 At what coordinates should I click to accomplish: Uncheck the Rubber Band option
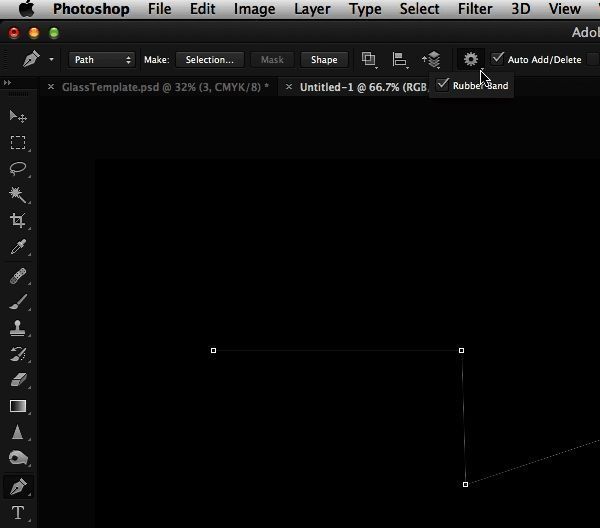(x=443, y=85)
